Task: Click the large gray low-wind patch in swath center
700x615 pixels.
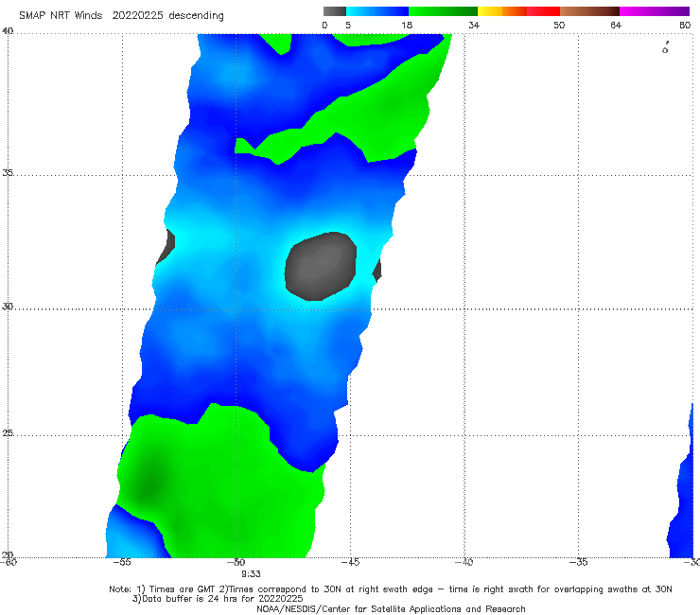Action: [x=321, y=266]
